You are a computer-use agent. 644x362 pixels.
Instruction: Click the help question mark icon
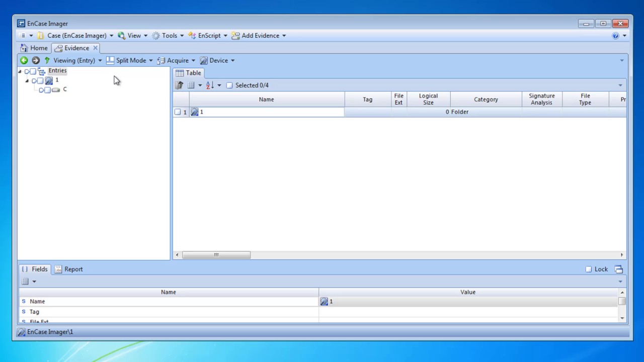tap(615, 36)
